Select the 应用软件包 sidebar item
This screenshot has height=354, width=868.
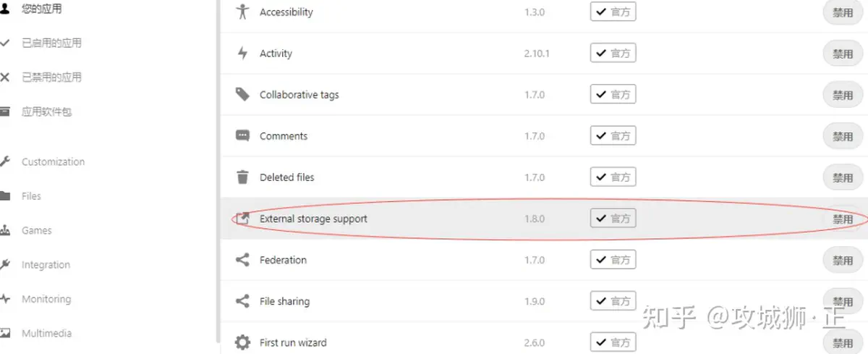tap(46, 112)
